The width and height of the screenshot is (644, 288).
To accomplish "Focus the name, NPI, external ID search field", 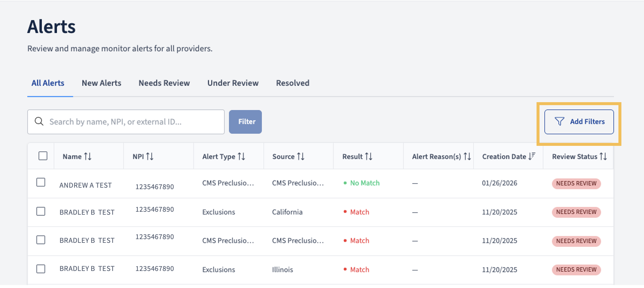I will coord(126,122).
